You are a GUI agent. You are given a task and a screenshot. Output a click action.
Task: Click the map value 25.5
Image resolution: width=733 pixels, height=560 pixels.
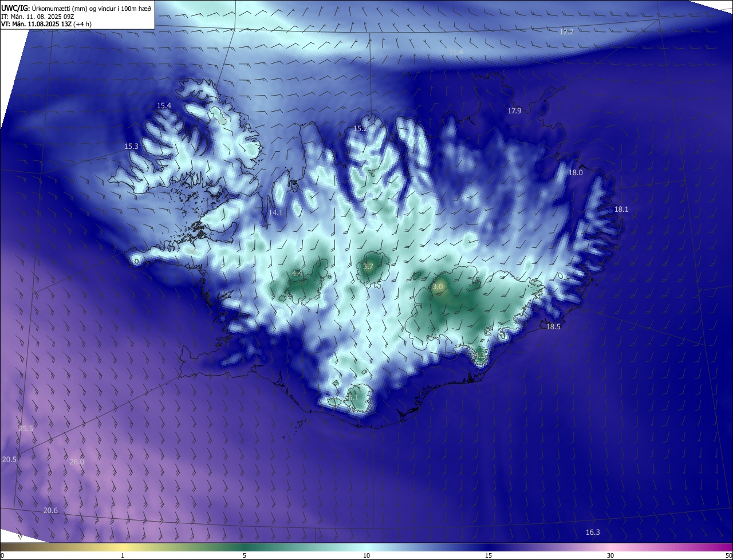[26, 428]
